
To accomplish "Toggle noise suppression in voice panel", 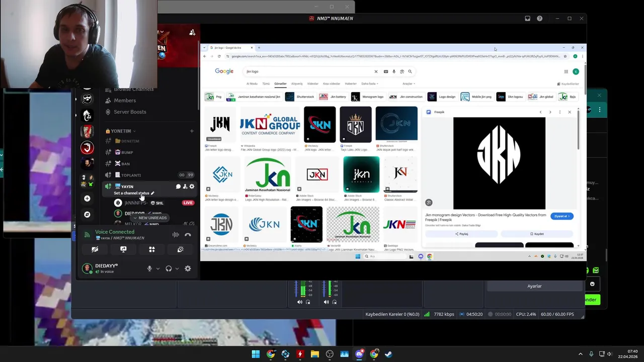I will click(x=176, y=235).
